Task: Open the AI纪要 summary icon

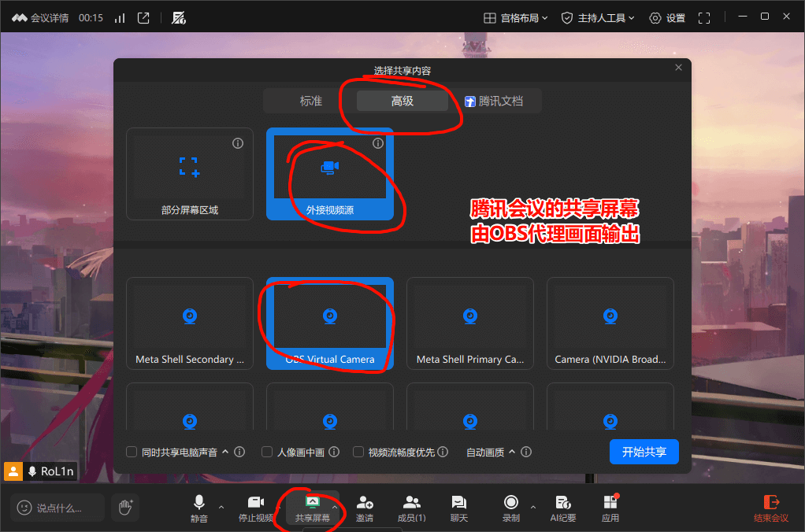Action: [x=563, y=508]
